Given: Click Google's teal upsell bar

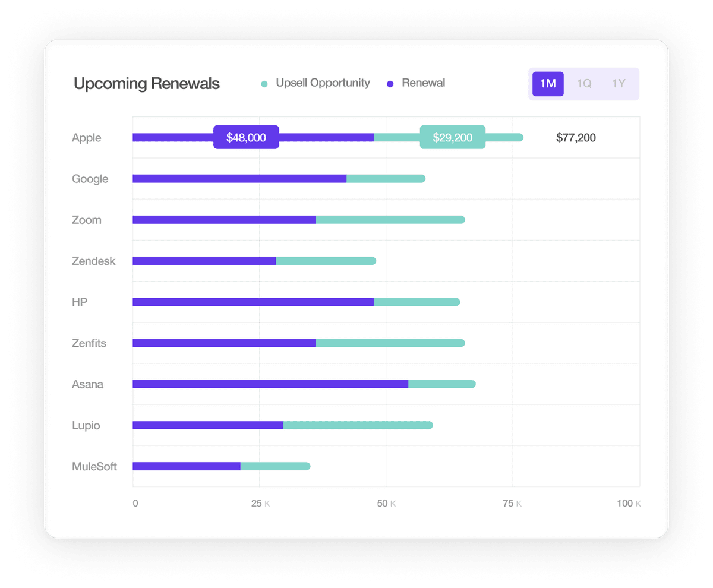Looking at the screenshot, I should coord(386,179).
